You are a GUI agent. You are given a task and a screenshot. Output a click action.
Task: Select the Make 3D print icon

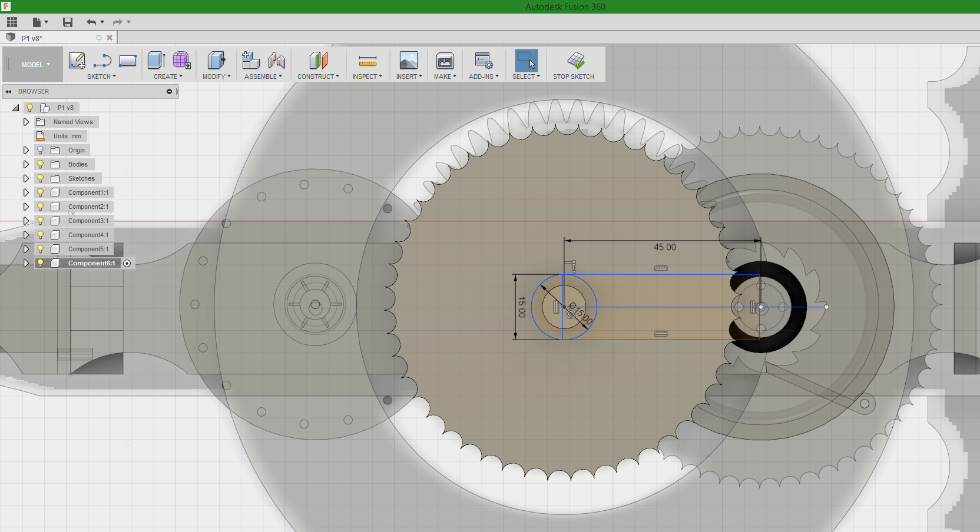coord(445,60)
